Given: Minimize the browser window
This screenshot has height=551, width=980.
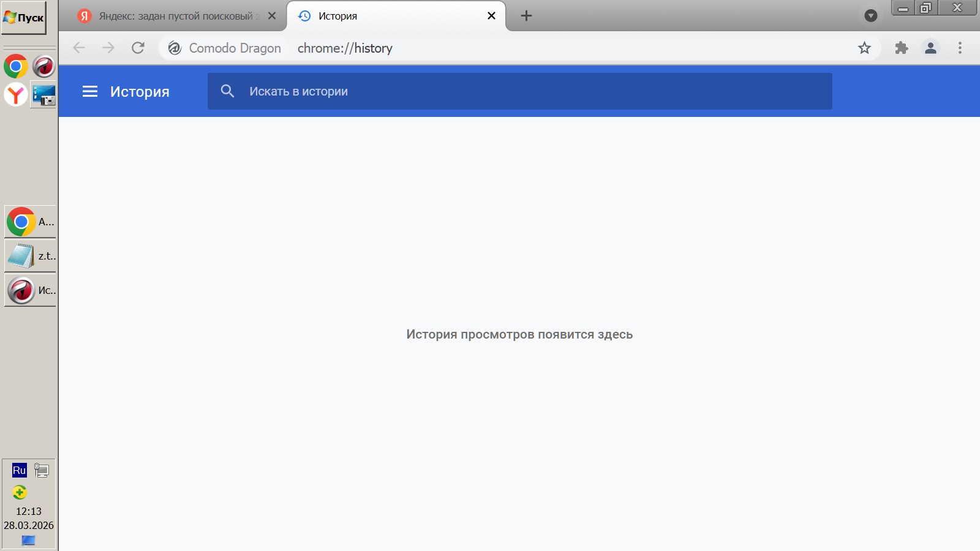Looking at the screenshot, I should 903,8.
